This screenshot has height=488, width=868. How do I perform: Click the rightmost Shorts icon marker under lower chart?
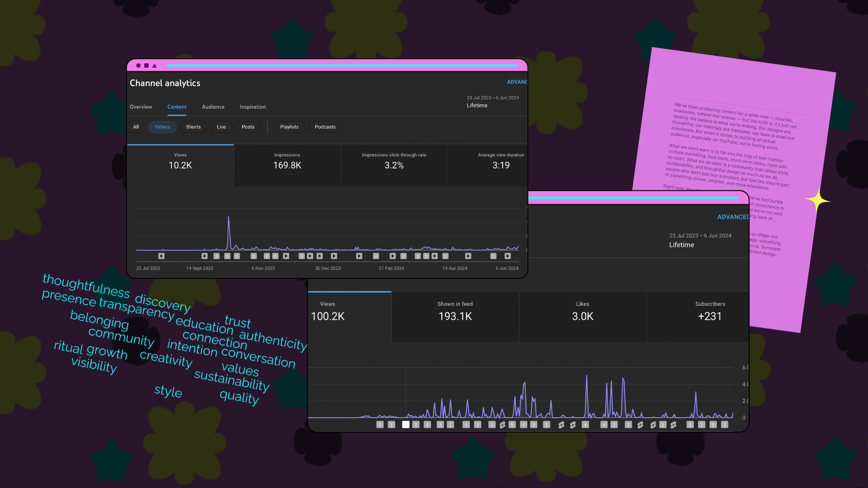click(674, 425)
